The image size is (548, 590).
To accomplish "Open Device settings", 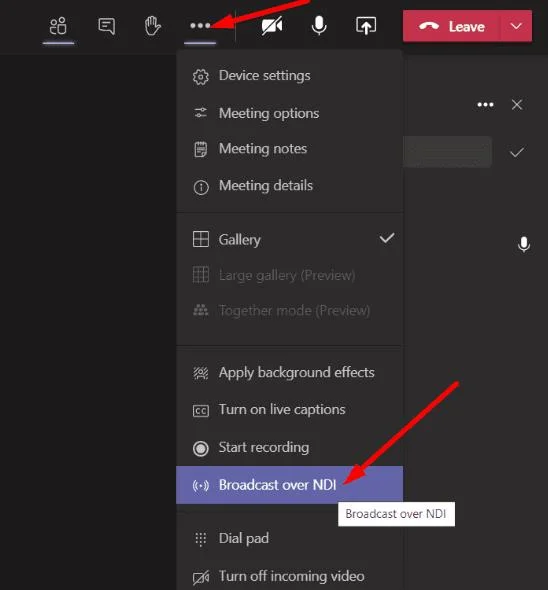I will 289,76.
